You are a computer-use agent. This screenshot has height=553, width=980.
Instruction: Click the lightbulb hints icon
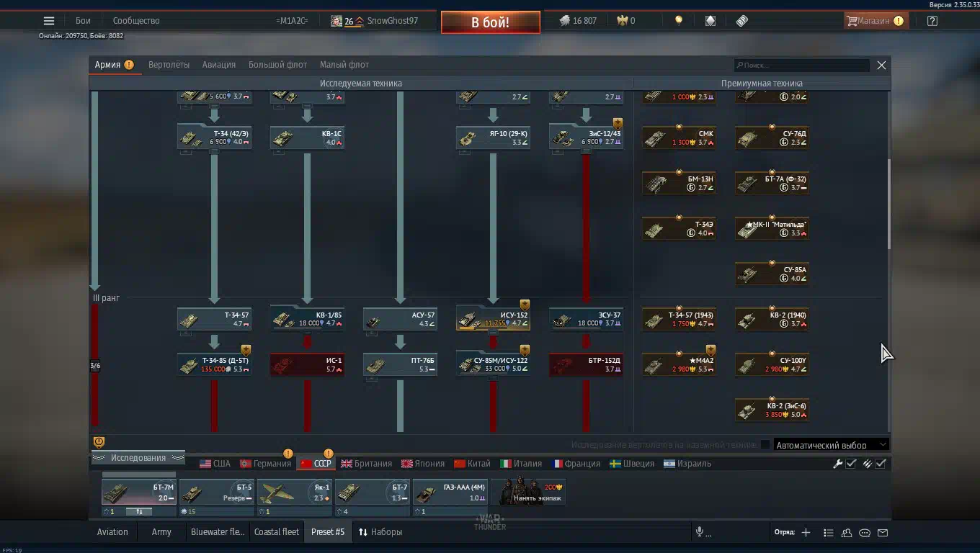coord(678,21)
